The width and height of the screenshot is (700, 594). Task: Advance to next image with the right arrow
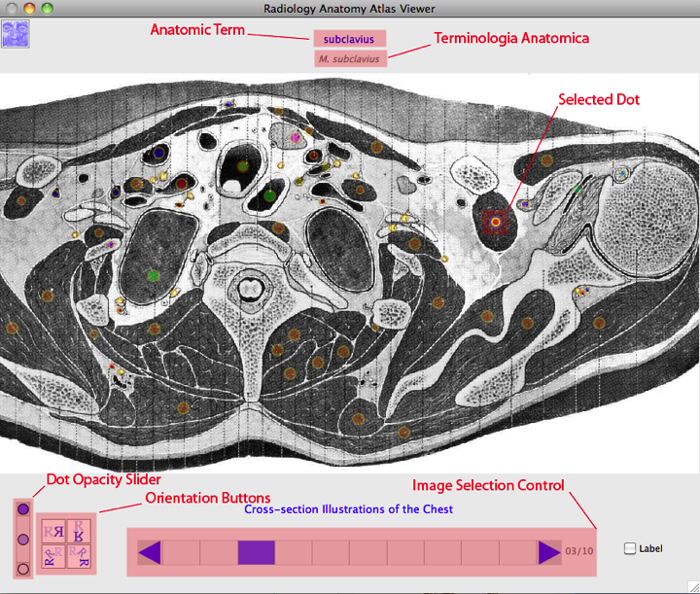coord(548,553)
